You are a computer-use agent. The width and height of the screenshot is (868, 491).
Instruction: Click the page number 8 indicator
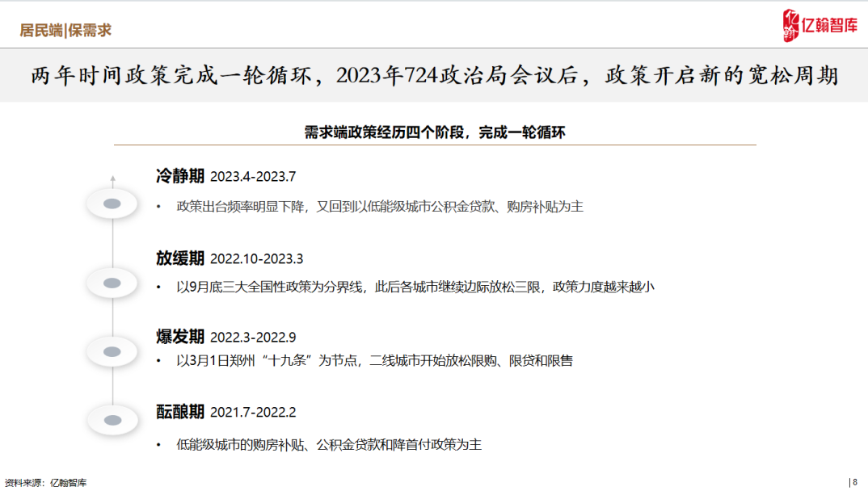pyautogui.click(x=853, y=482)
